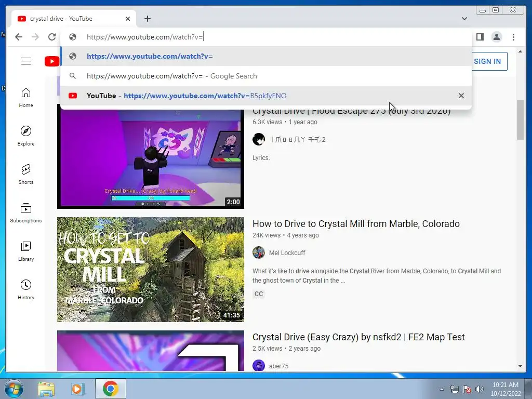Toggle the Chrome side panel
532x399 pixels.
point(480,37)
